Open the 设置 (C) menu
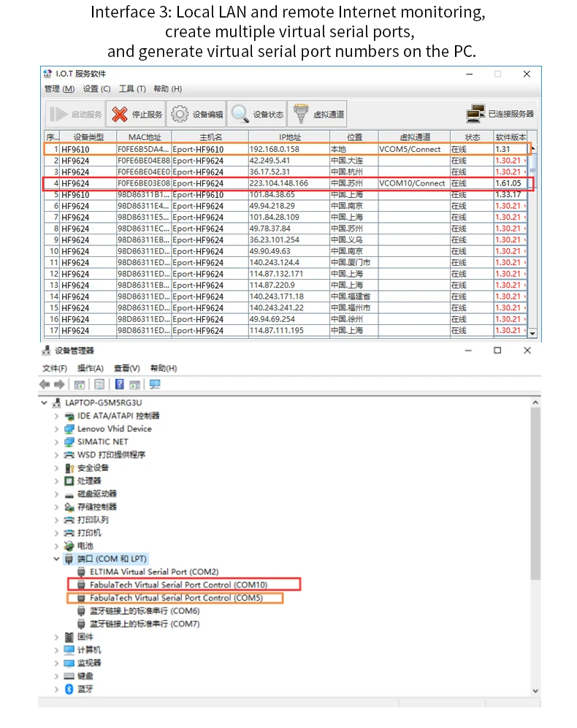The width and height of the screenshot is (577, 728). (96, 88)
